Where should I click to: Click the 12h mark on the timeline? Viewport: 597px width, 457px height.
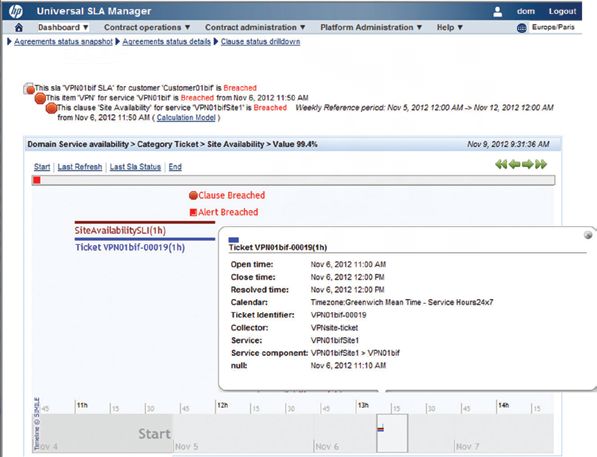click(222, 405)
